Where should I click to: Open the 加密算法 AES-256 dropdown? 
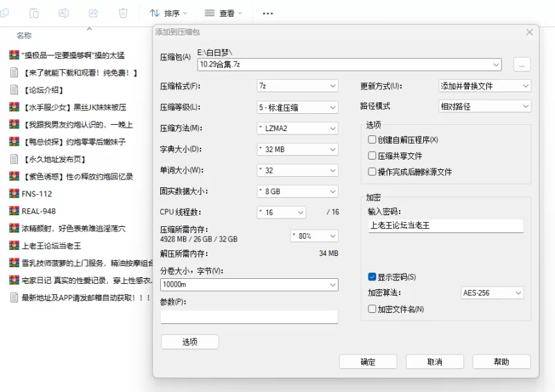[492, 293]
